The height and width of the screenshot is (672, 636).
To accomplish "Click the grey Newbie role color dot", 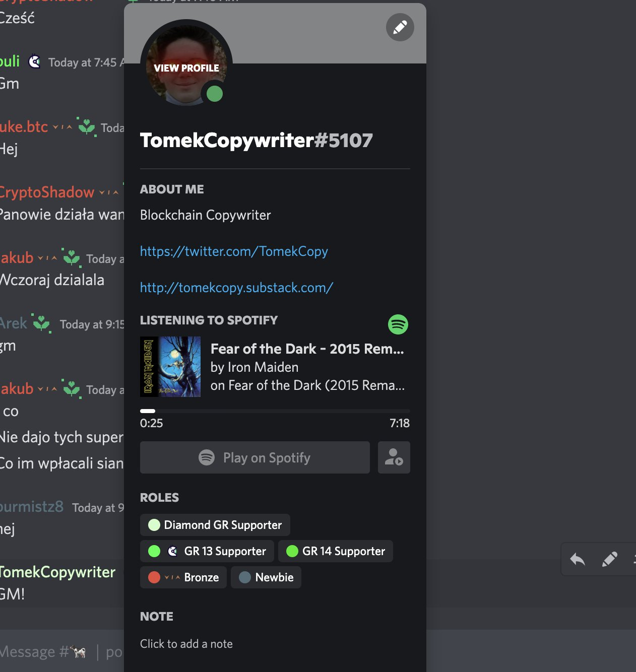I will [245, 577].
